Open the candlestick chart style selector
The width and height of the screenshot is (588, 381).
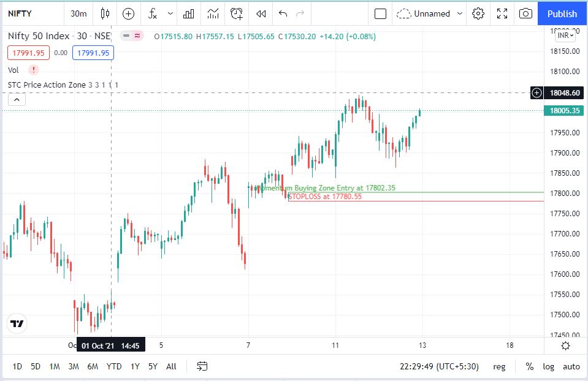105,13
